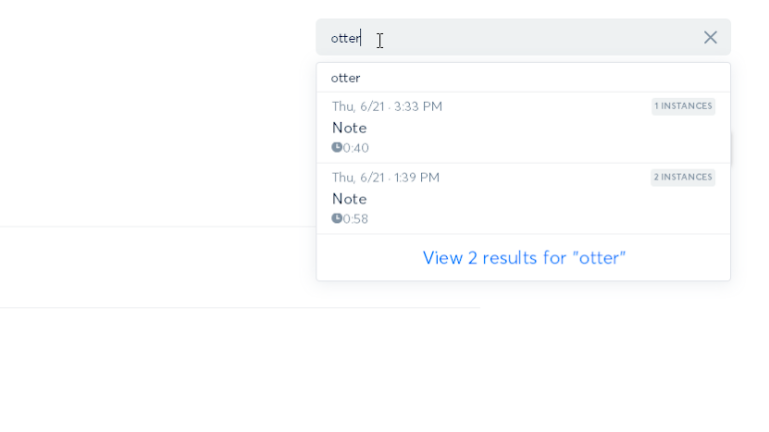
Task: Click the clock icon beside 0:58
Action: (337, 218)
